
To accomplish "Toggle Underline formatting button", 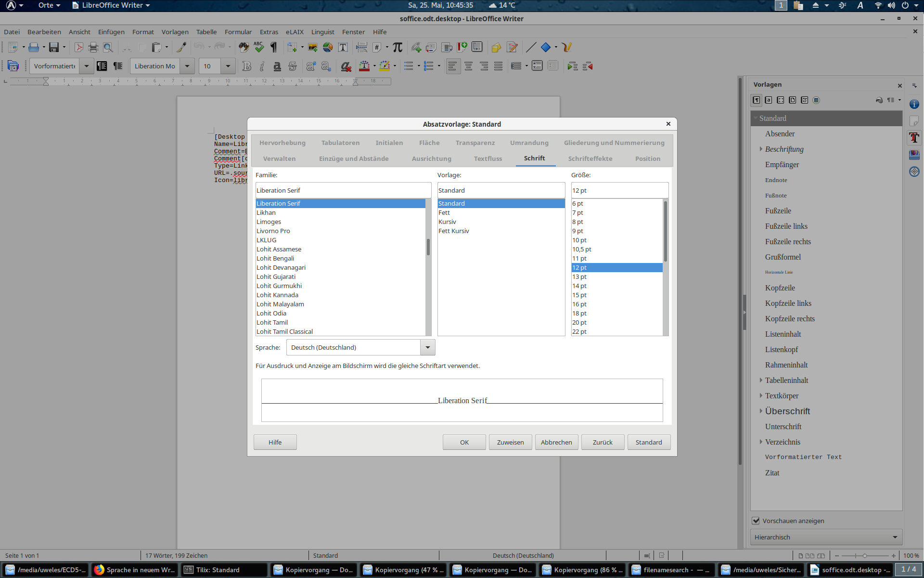I will 277,66.
